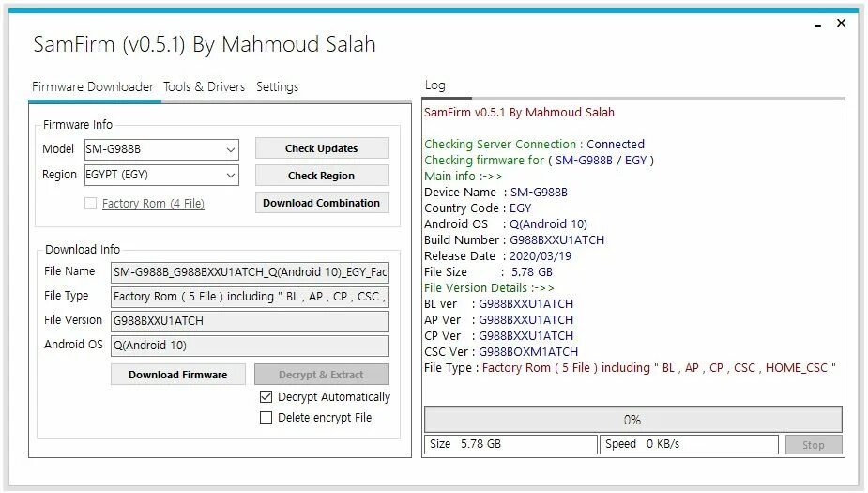Expand the Region dropdown arrow
868x493 pixels.
pyautogui.click(x=231, y=176)
